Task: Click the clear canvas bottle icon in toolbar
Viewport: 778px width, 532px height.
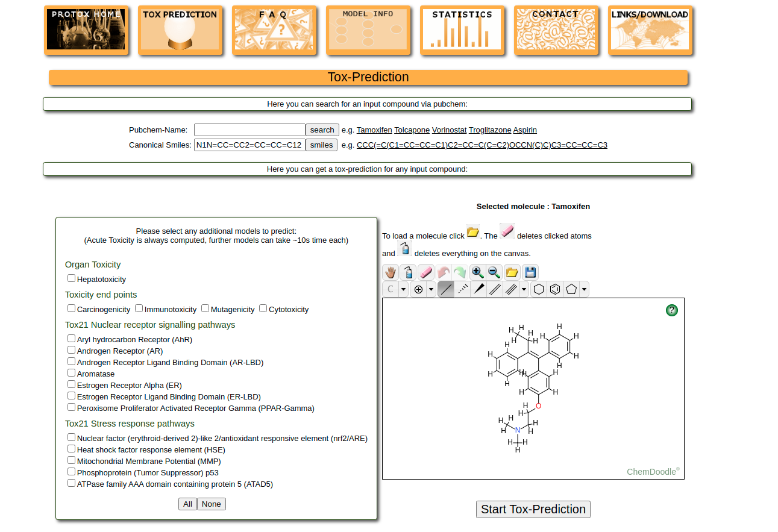Action: pyautogui.click(x=408, y=272)
